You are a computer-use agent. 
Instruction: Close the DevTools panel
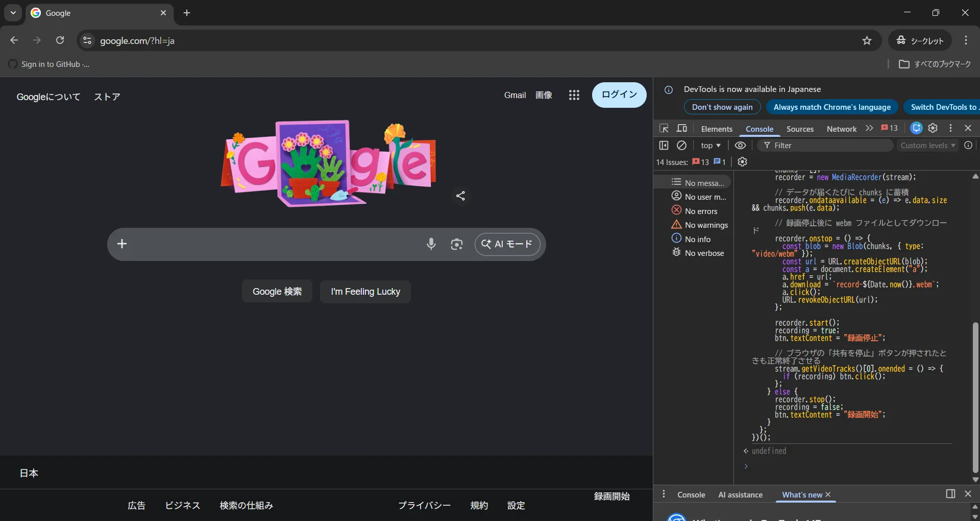pos(968,128)
